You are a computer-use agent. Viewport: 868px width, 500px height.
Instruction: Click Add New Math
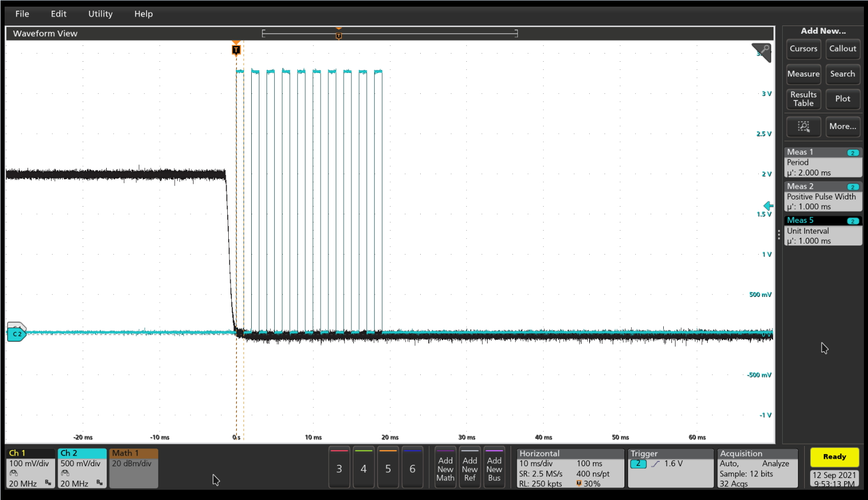(445, 467)
